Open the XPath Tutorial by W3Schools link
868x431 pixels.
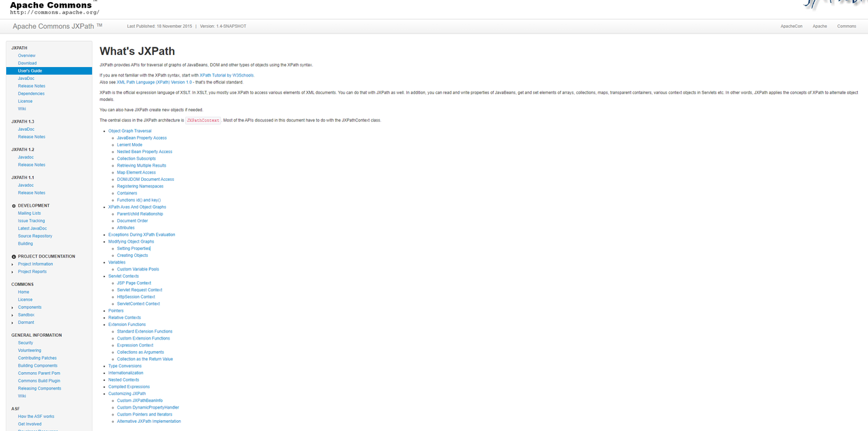click(x=226, y=75)
